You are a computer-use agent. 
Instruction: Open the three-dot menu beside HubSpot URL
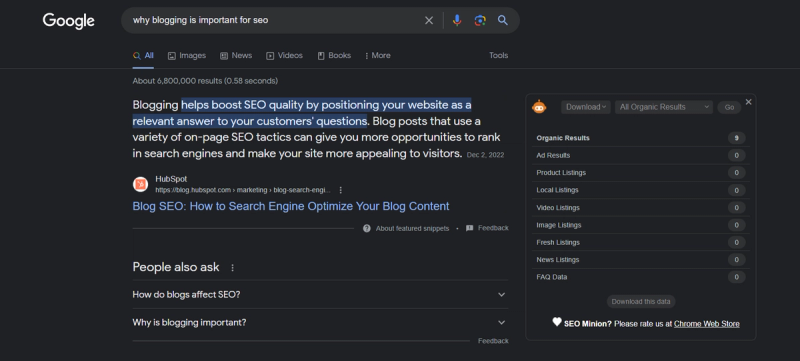(x=341, y=190)
